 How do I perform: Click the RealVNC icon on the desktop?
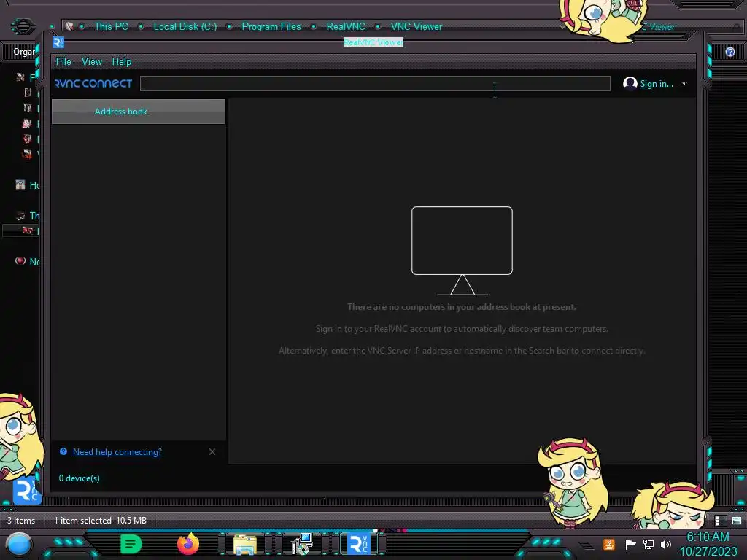click(27, 491)
